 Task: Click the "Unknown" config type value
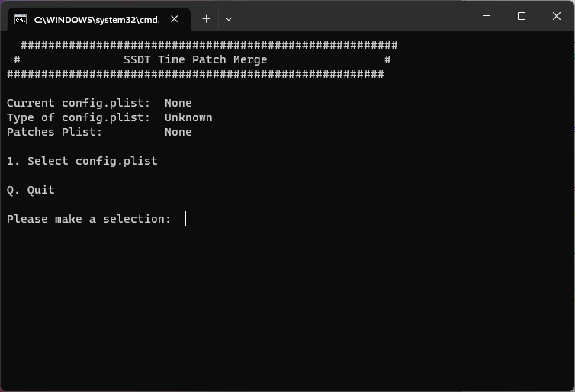pos(188,117)
